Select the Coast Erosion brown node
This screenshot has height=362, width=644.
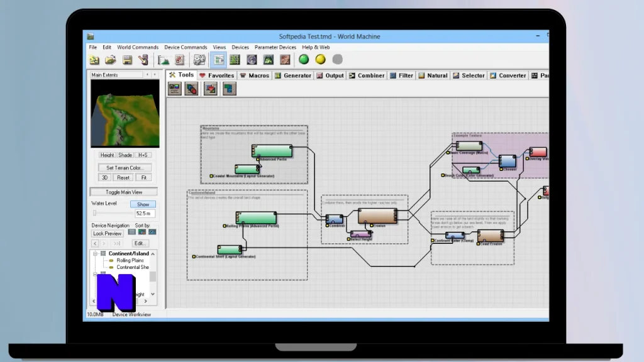[x=491, y=236]
